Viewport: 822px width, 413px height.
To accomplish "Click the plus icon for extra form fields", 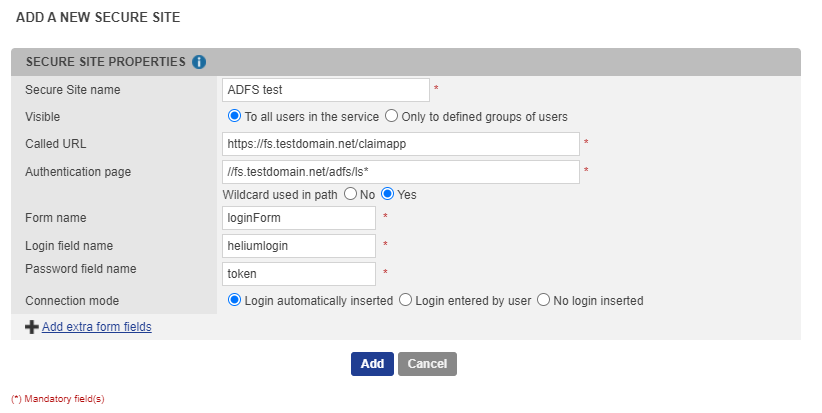I will pos(32,327).
